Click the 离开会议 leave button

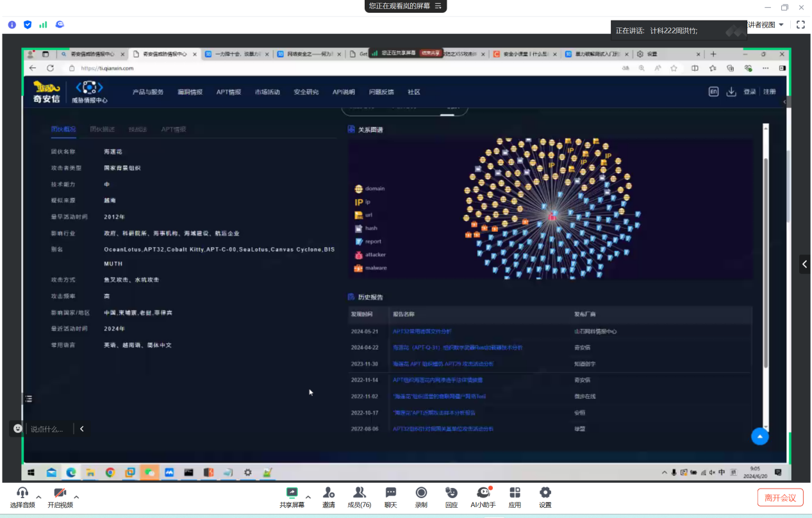pos(780,498)
